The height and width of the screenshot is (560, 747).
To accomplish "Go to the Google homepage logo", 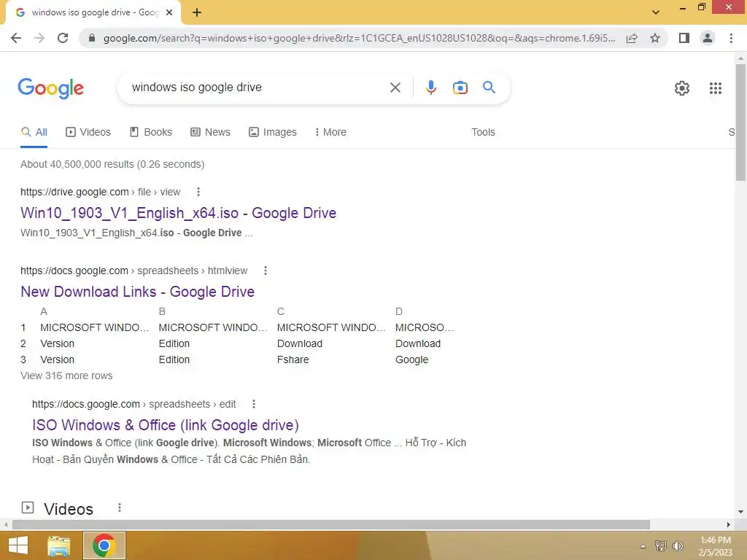I will tap(51, 88).
